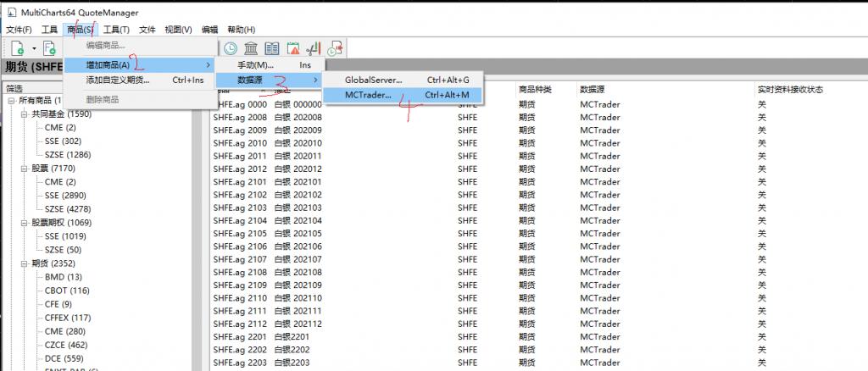Select row SHFE.ag 2009 白银 202009
The width and height of the screenshot is (868, 371).
coord(538,130)
